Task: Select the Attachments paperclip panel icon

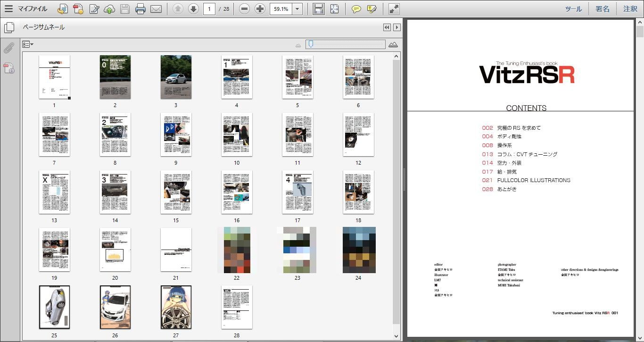Action: (8, 48)
